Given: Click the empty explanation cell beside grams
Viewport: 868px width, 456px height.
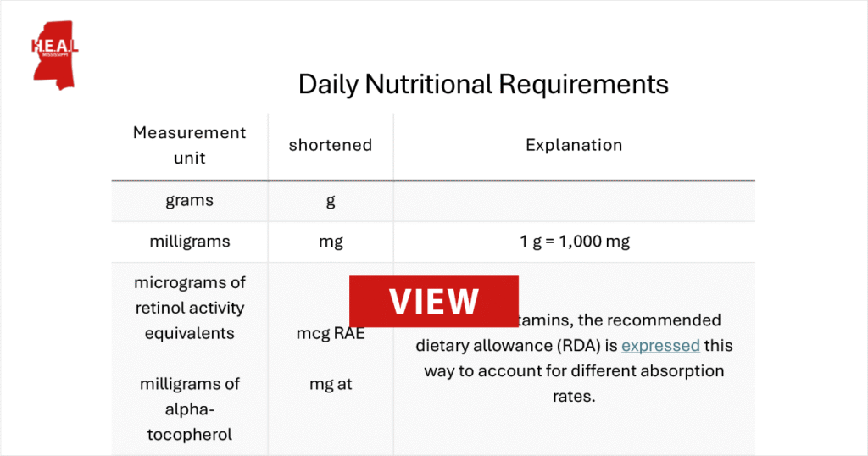Looking at the screenshot, I should pyautogui.click(x=574, y=201).
